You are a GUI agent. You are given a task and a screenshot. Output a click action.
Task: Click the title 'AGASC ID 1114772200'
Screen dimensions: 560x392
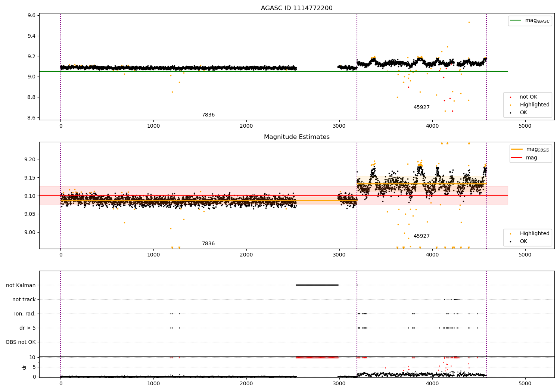pos(297,8)
